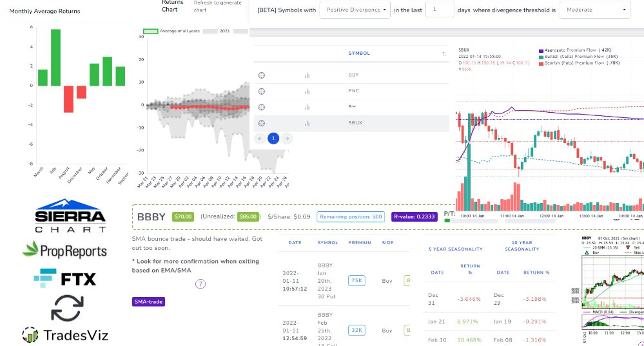
Task: Click the SIDE column header
Action: [x=387, y=242]
